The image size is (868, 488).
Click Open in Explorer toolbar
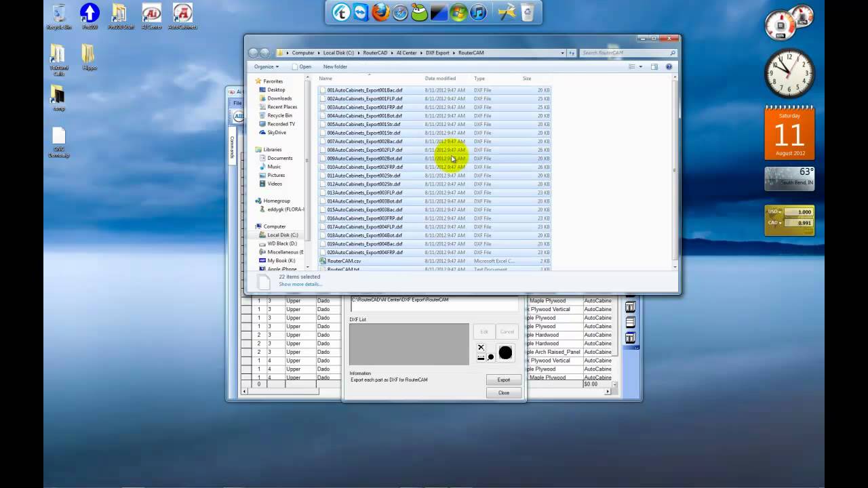point(302,66)
